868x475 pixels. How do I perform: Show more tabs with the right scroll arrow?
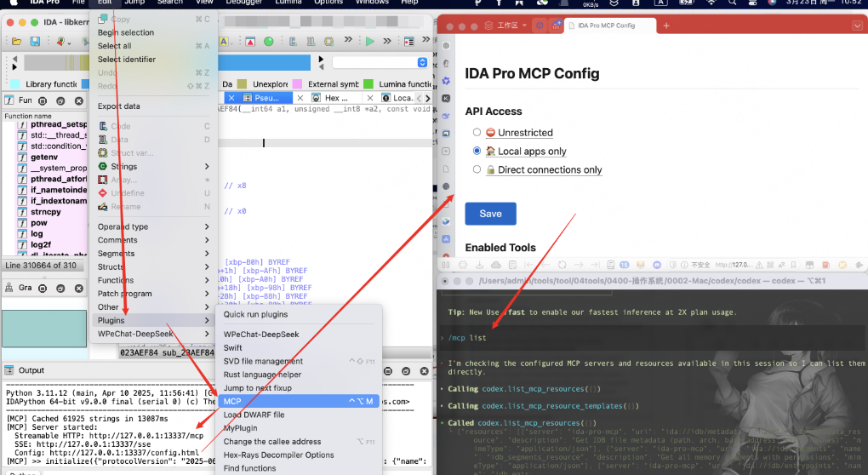point(427,98)
